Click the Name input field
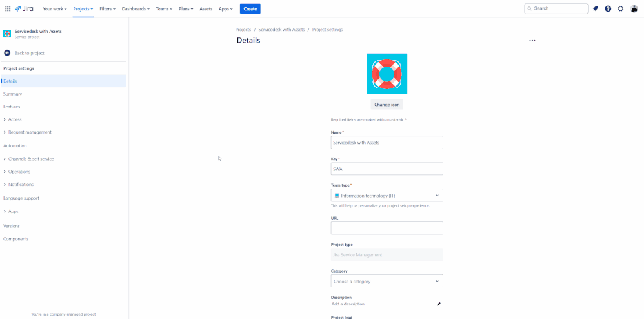 [387, 143]
